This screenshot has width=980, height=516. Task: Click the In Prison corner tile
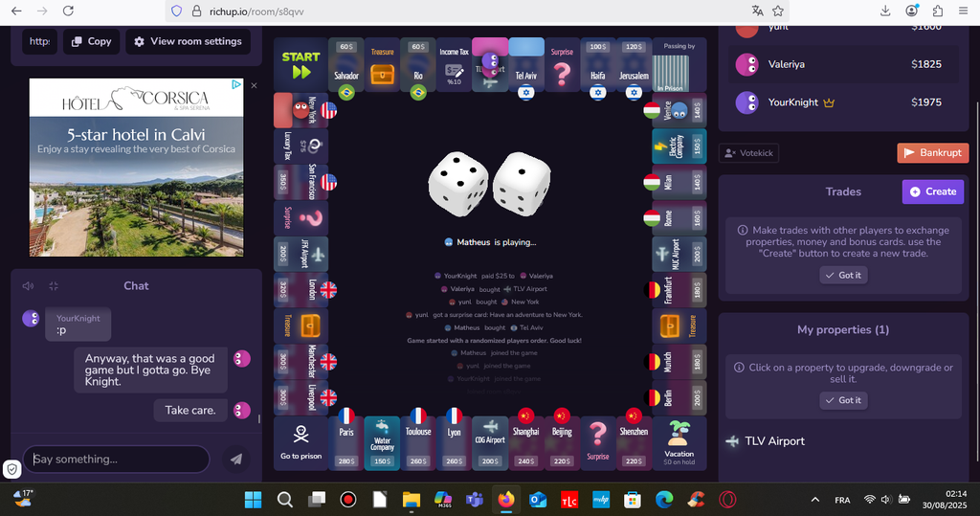(679, 65)
